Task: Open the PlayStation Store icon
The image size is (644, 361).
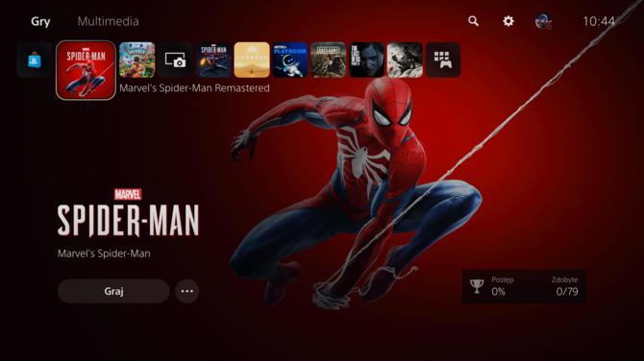Action: 35,60
